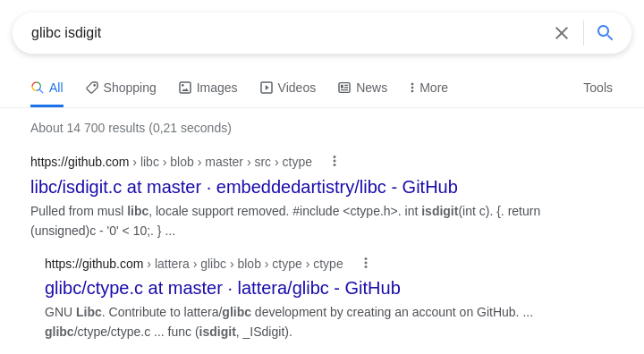Open the three-dot menu beside the embeddedartistry result
Screen dimensions: 644x354
pos(335,161)
